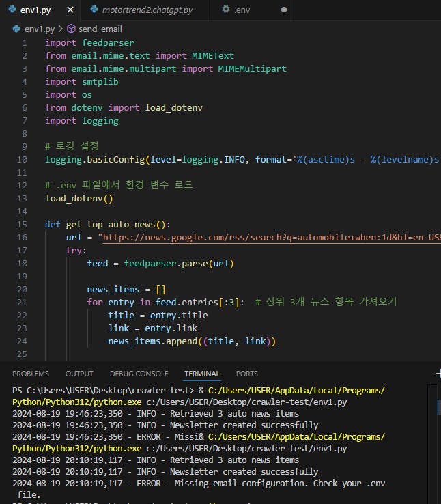This screenshot has height=504, width=441.
Task: Open the Google News RSS URL link
Action: click(x=272, y=238)
